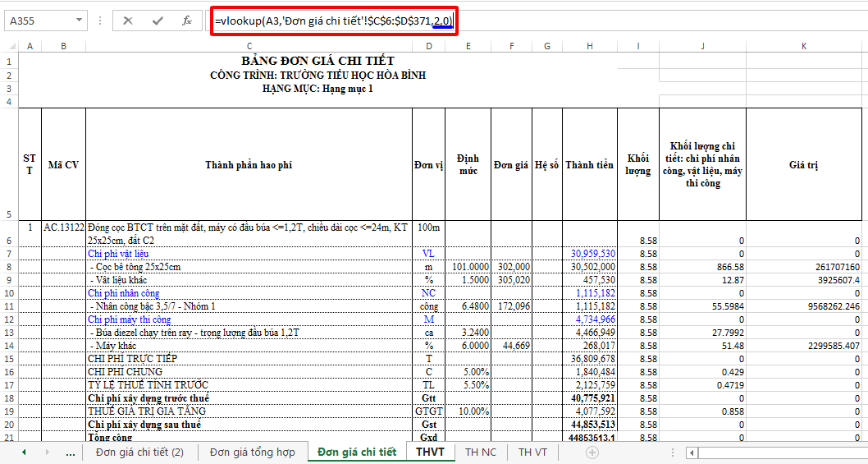Open the TH VT sheet tab
868x464 pixels.
coord(533,453)
